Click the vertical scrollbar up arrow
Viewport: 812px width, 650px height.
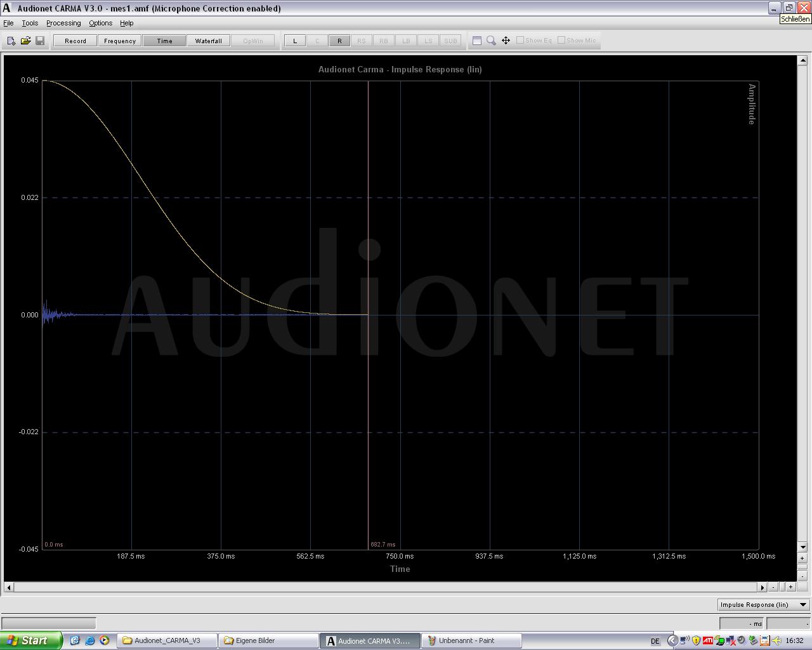(x=802, y=60)
